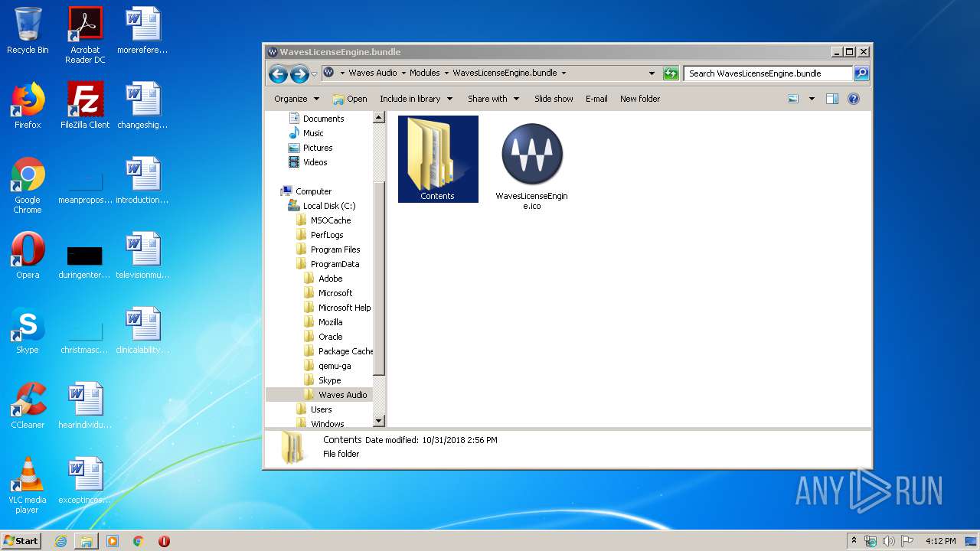Click Opera icon in taskbar
Screen dimensions: 980x551
(164, 541)
